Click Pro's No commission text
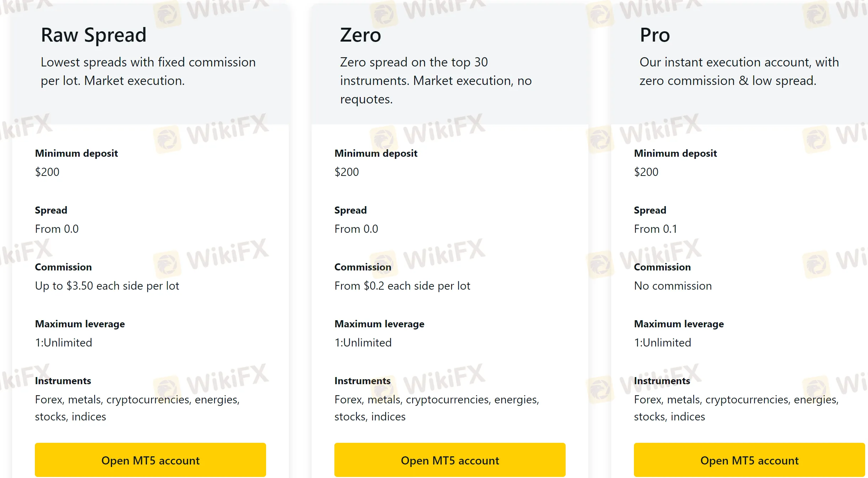 pos(673,286)
